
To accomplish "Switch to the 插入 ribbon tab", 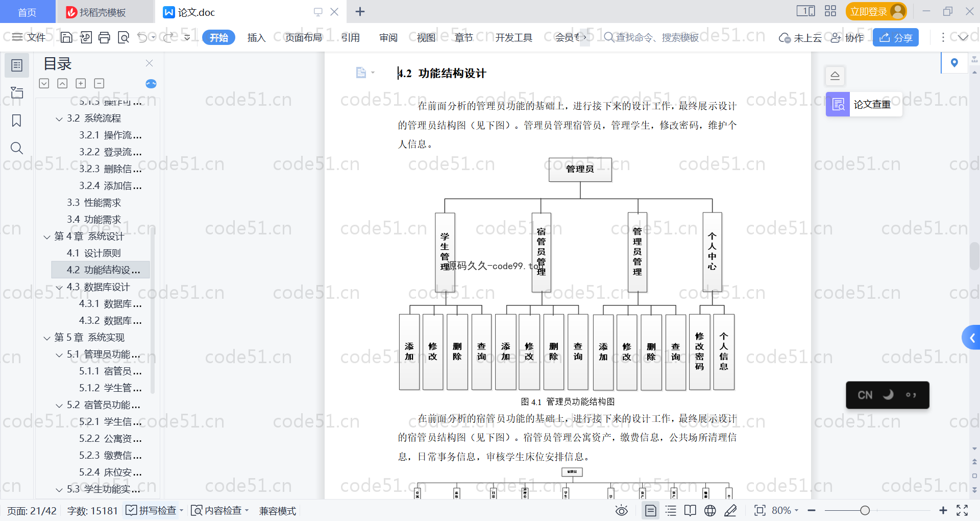I will (x=256, y=37).
